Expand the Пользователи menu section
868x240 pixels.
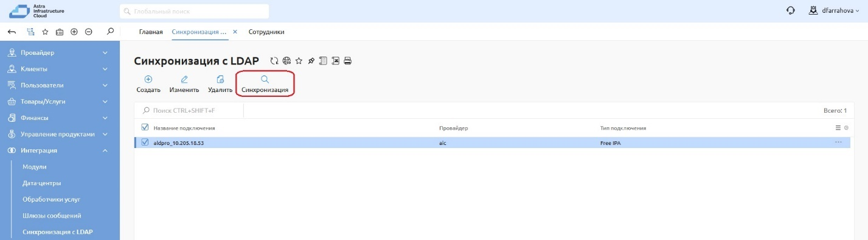pos(60,85)
